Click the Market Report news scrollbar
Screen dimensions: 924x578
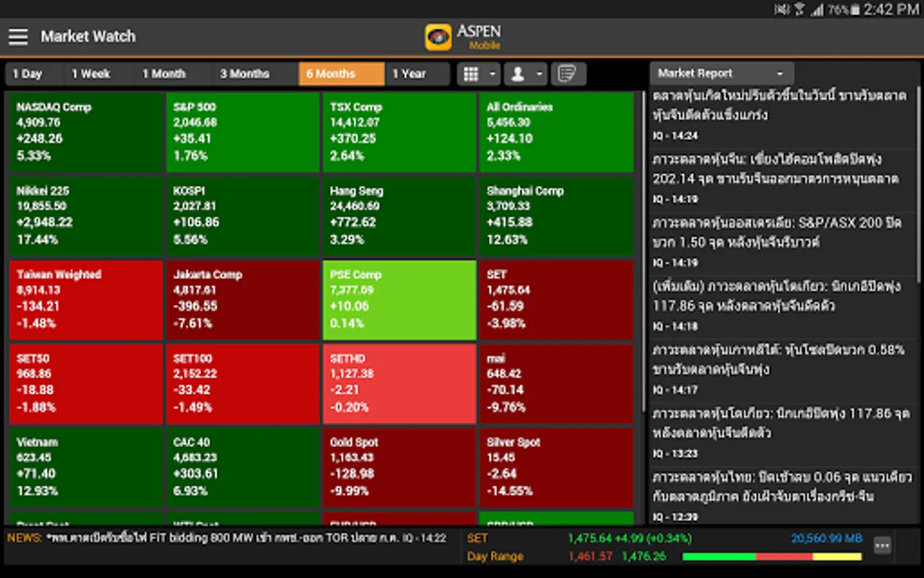[x=918, y=184]
